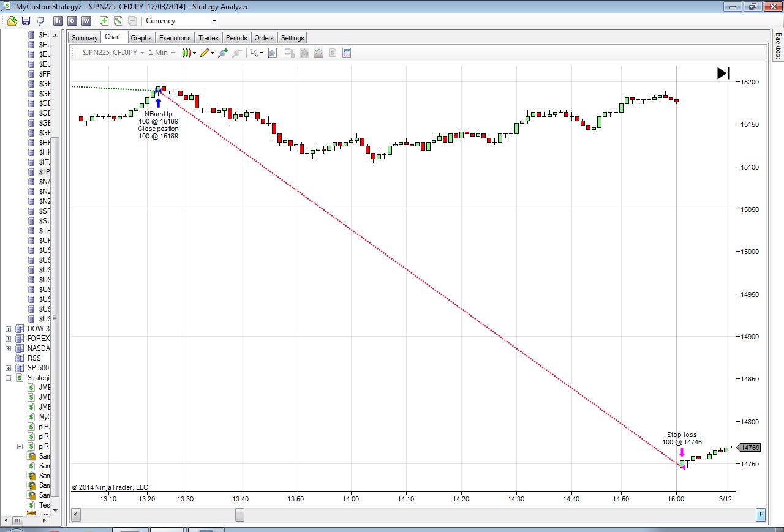Select the $UK instrument in the tree

44,241
